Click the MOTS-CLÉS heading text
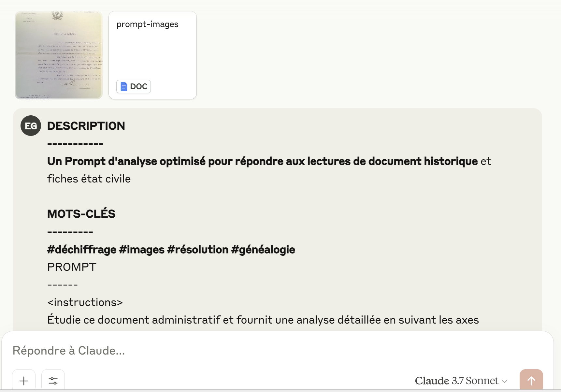The image size is (561, 392). 81,214
